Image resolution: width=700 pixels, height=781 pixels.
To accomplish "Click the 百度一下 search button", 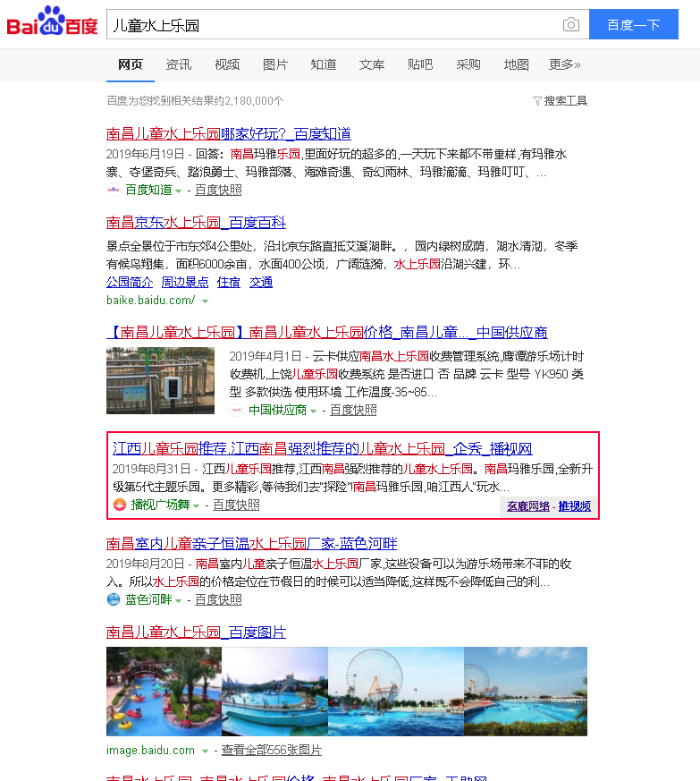I will click(x=633, y=24).
